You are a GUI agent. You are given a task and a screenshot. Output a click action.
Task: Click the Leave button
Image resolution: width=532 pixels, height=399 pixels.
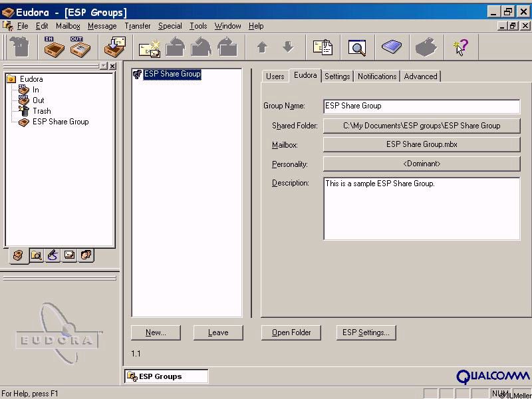218,332
